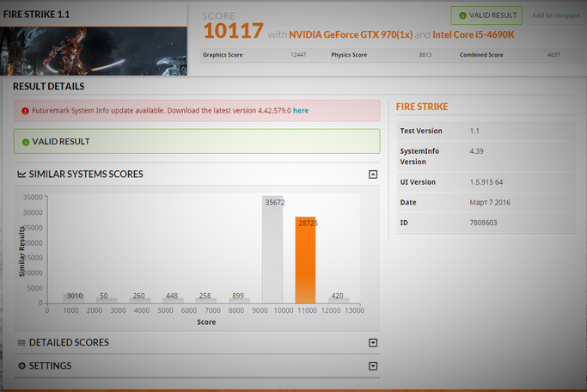Image resolution: width=587 pixels, height=392 pixels.
Task: Click the 260 bar label in chart
Action: (139, 296)
